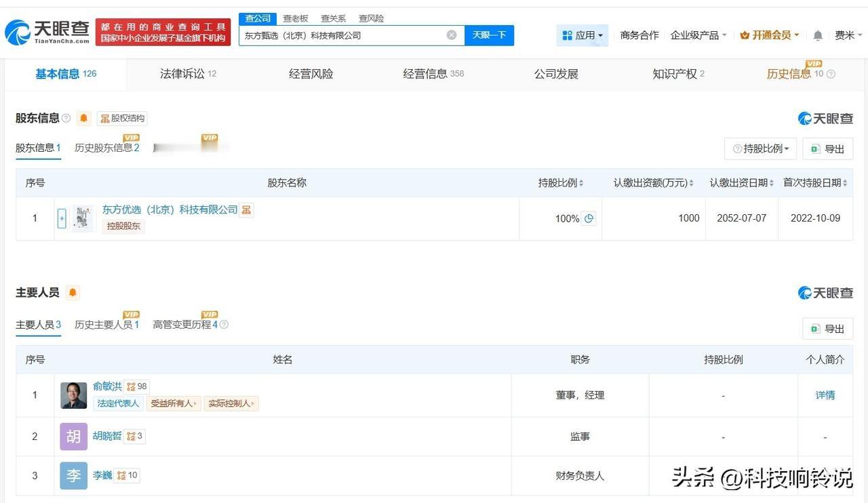868x503 pixels.
Task: Select the 历史股东信息 2 sub-tab
Action: tap(107, 148)
